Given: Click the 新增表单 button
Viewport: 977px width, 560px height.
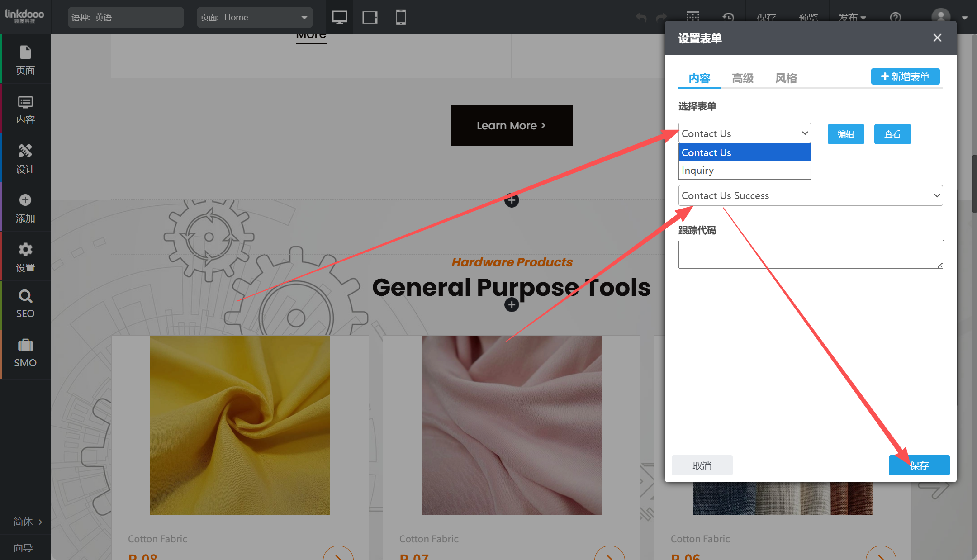Looking at the screenshot, I should [905, 76].
